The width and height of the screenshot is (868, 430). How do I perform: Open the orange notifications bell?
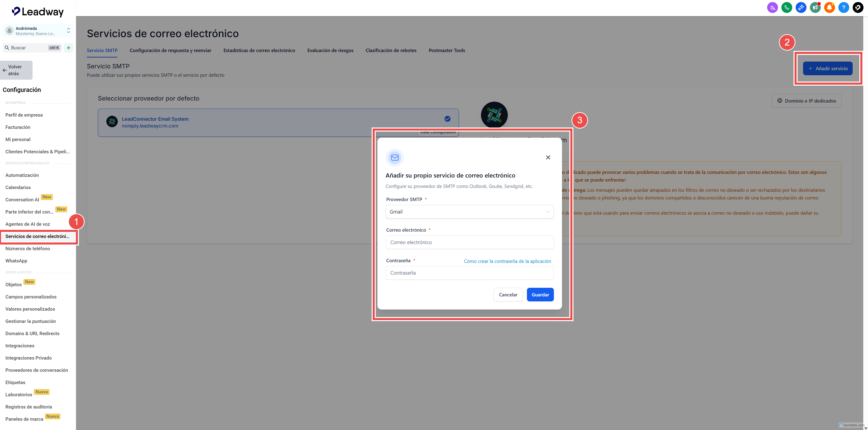829,7
